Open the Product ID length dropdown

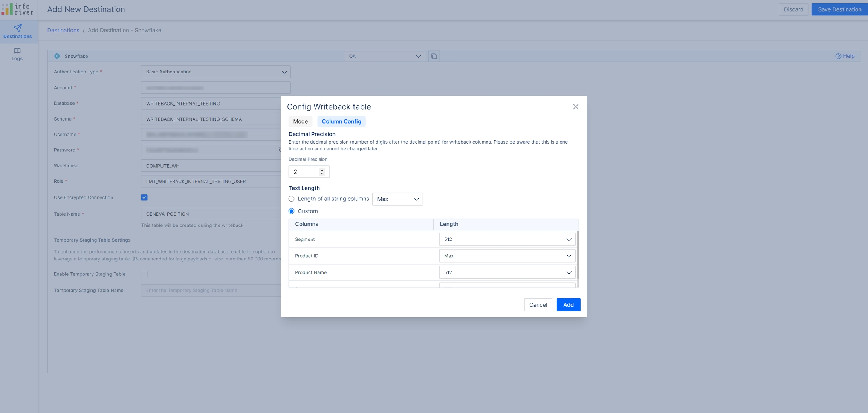click(507, 256)
